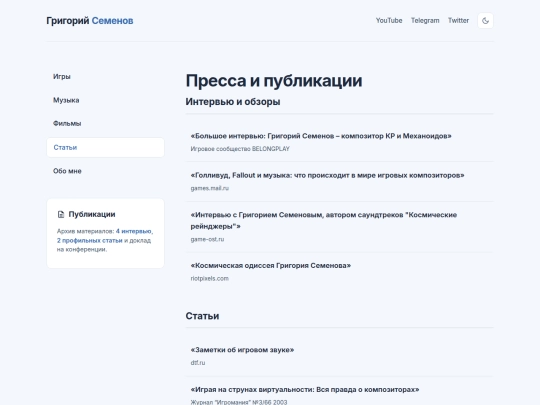Open «Интервью с Григорием Семеновым» article
Screen dimensions: 540x405
point(324,220)
